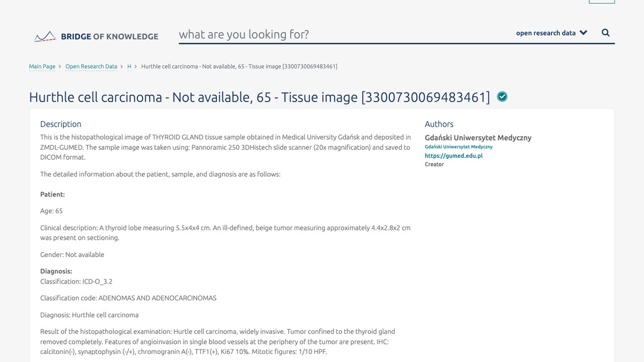Click the Authors section heading

(x=439, y=124)
